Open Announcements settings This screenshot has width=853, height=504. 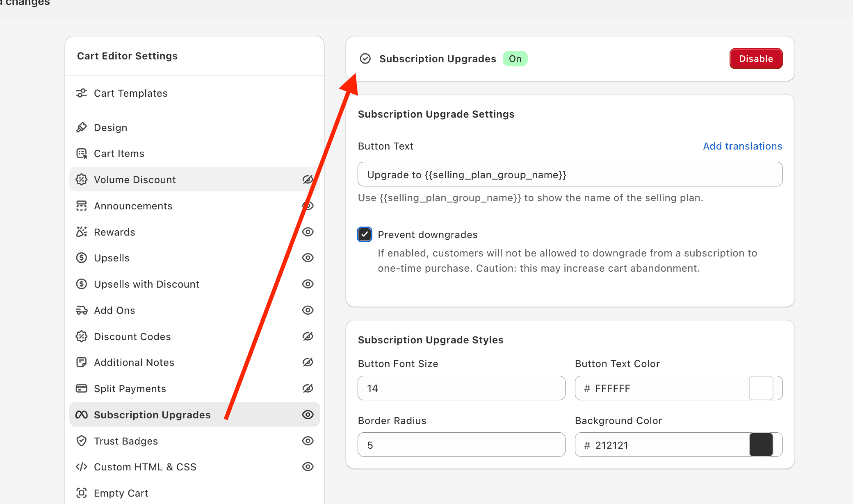click(x=195, y=206)
